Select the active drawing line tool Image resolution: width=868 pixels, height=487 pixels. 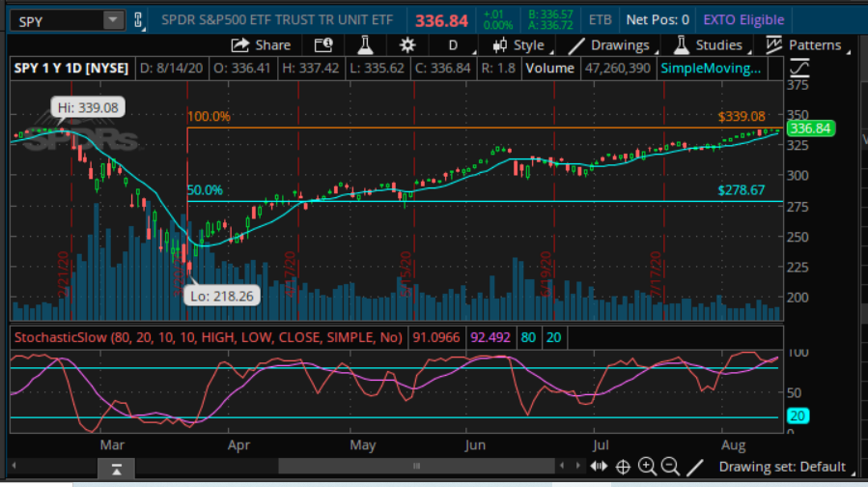point(695,468)
